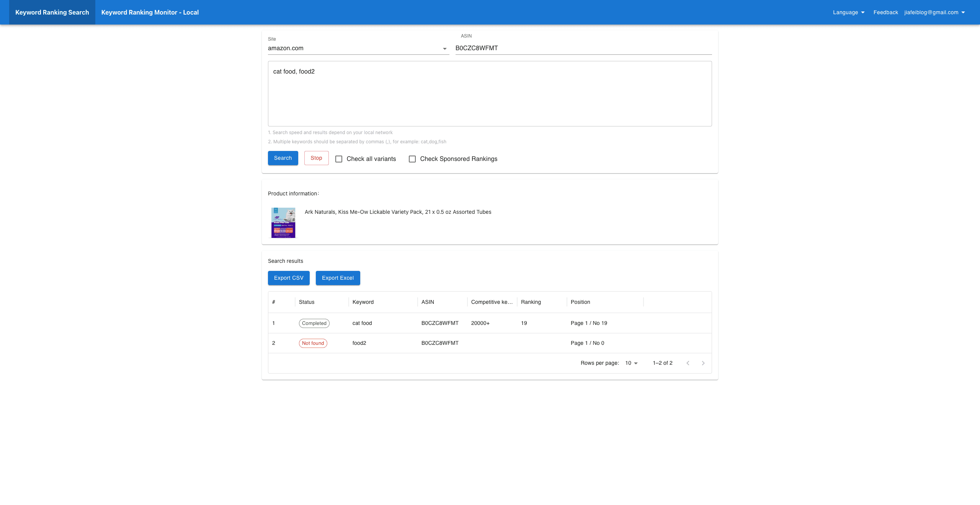Viewport: 980px width, 505px height.
Task: Open the Language dropdown caret
Action: 862,12
